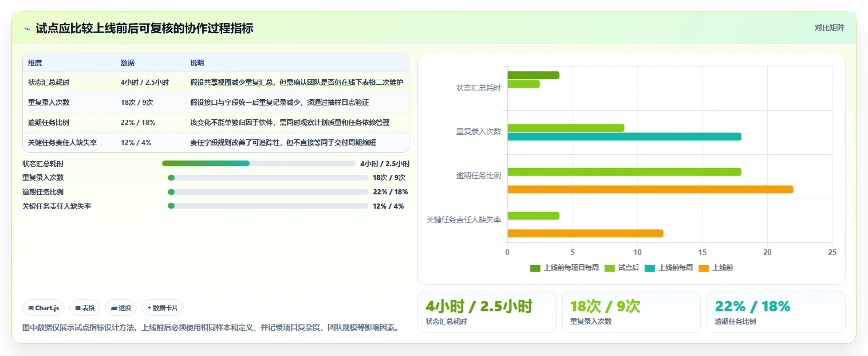The width and height of the screenshot is (868, 356).
Task: Select the 数据卡片 chip
Action: (163, 308)
